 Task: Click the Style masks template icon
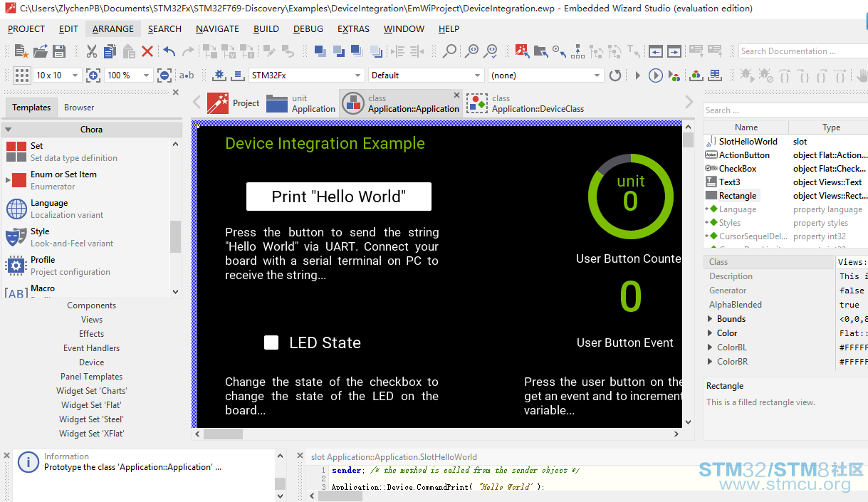coord(16,237)
